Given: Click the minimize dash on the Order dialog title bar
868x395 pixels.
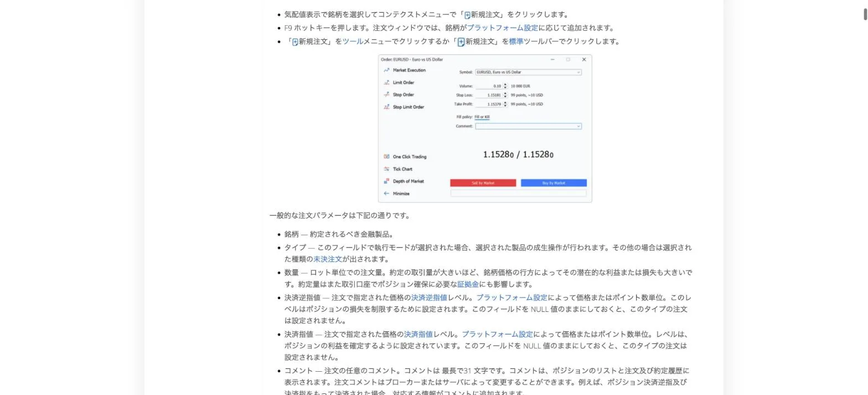Looking at the screenshot, I should pyautogui.click(x=552, y=59).
